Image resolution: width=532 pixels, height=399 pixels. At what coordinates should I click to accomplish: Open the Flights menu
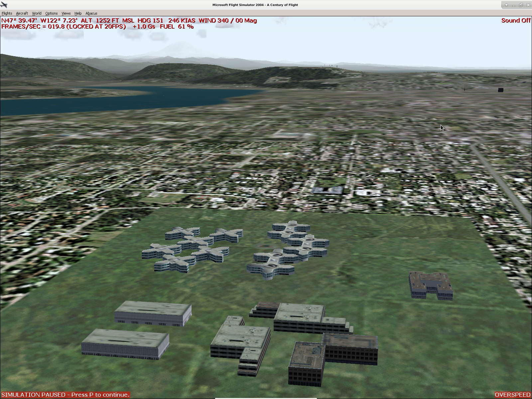[7, 13]
